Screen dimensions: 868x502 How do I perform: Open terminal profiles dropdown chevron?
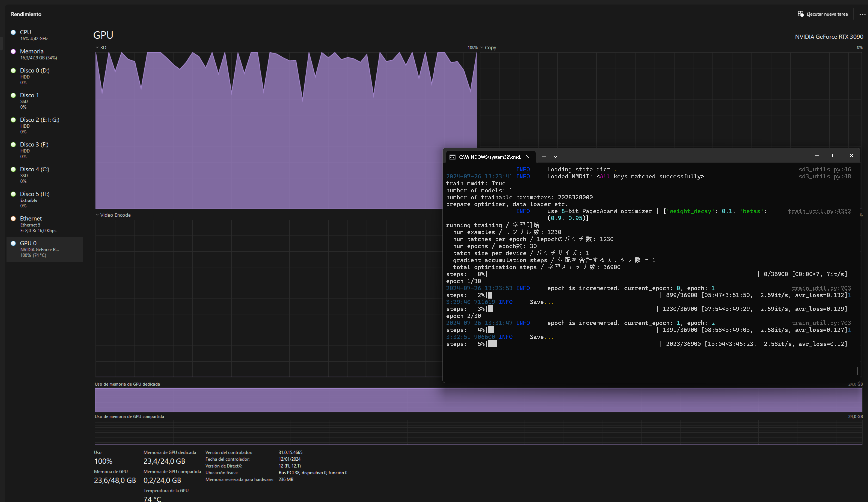(x=555, y=157)
